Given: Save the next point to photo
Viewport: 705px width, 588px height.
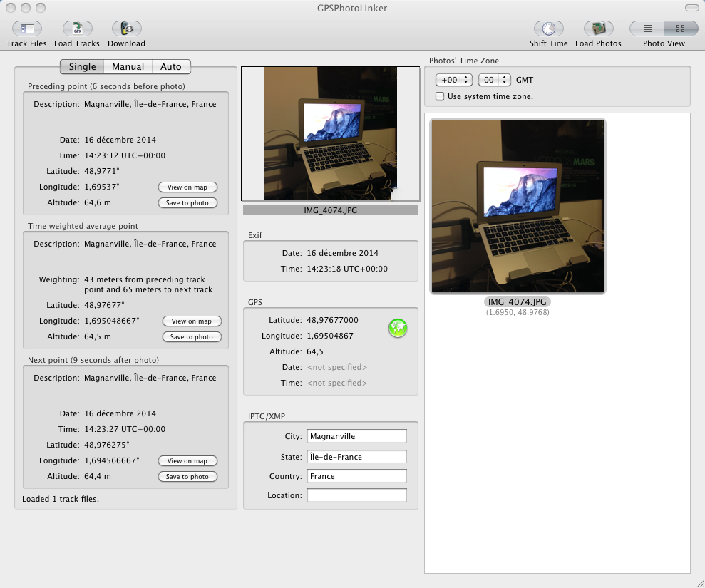Looking at the screenshot, I should tap(187, 477).
